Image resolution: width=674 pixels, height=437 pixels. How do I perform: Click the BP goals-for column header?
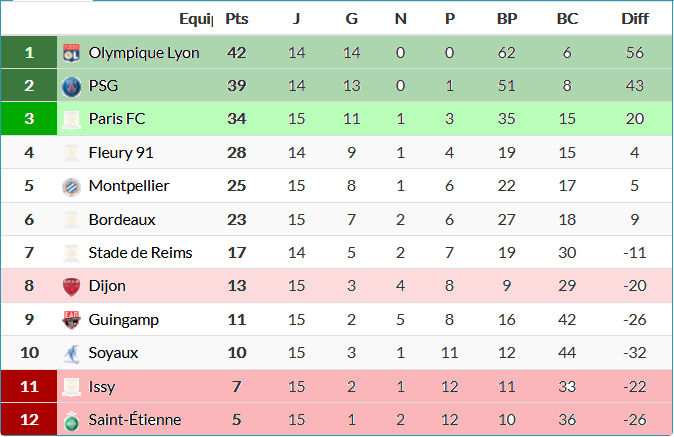tap(507, 18)
